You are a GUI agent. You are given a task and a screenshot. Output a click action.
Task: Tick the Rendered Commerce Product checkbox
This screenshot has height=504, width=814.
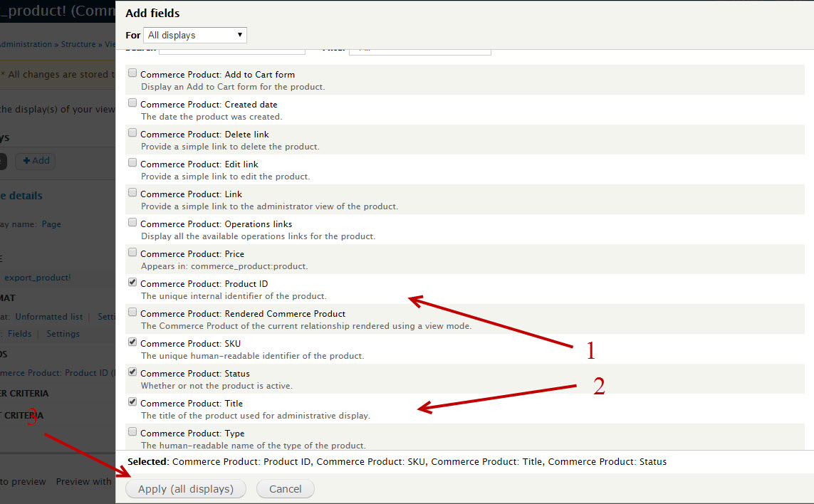[132, 312]
